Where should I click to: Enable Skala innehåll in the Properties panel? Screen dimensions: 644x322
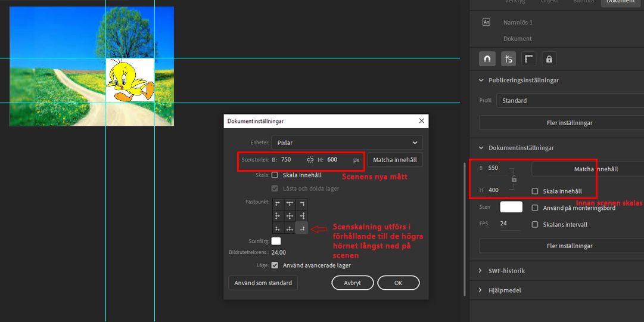(535, 191)
